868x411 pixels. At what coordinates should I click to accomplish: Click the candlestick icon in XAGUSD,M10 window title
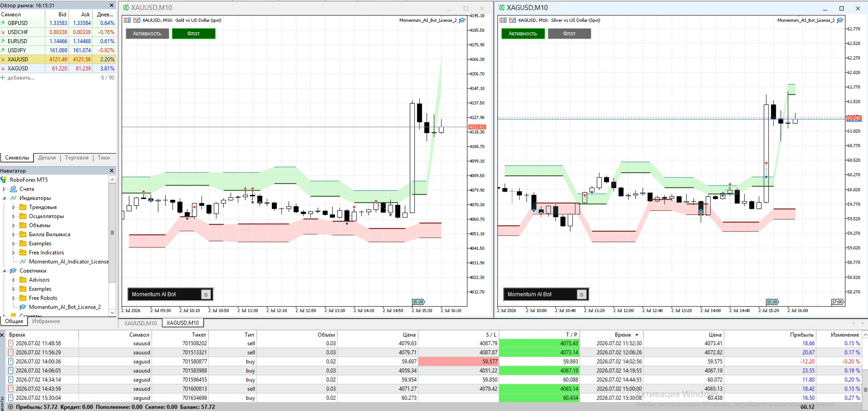pyautogui.click(x=501, y=8)
